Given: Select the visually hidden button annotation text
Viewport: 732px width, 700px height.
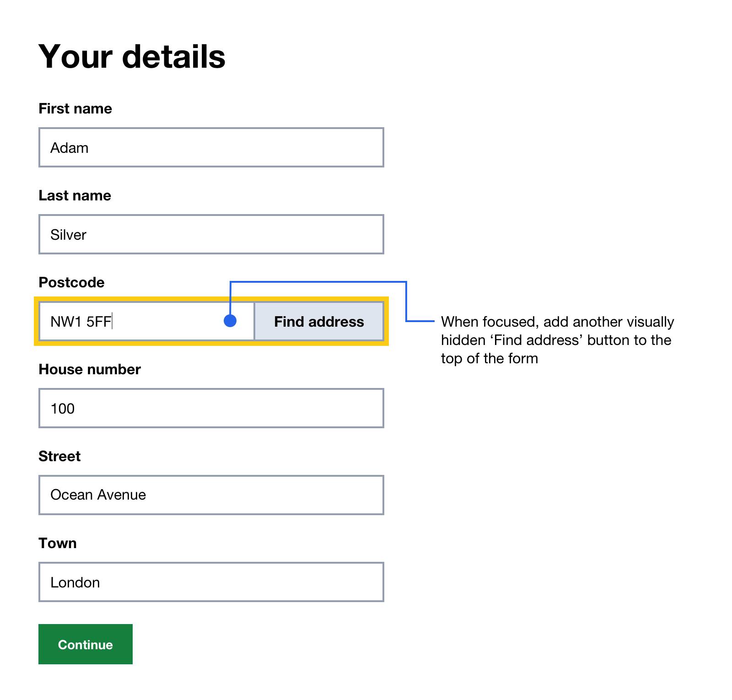Looking at the screenshot, I should point(557,340).
